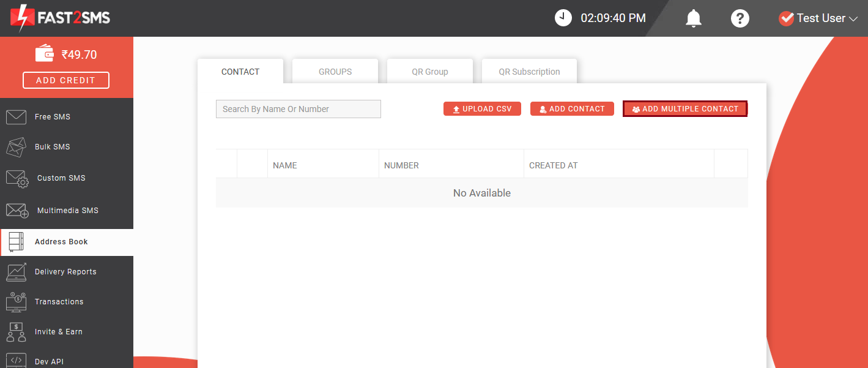This screenshot has height=368, width=868.
Task: Click the Test User checkmark avatar
Action: pos(786,18)
